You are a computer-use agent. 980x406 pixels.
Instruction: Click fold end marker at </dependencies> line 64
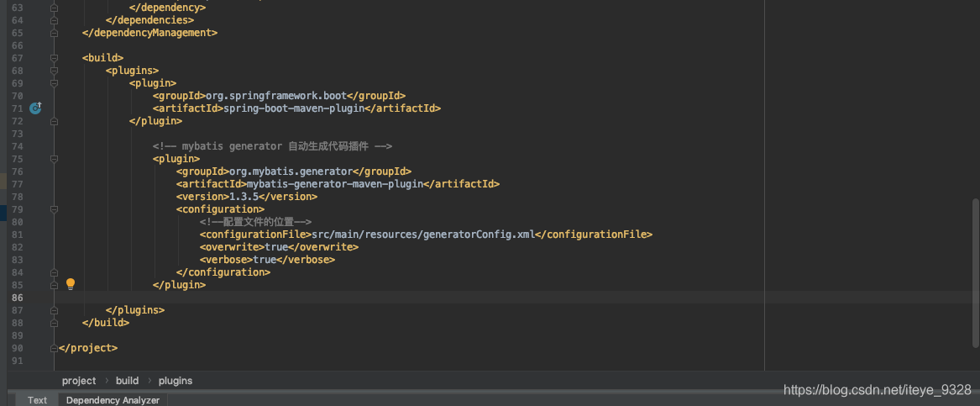(x=55, y=20)
